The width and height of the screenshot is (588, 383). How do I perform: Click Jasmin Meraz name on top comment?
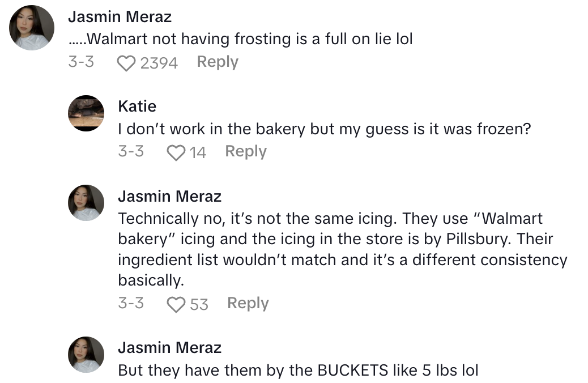point(120,17)
